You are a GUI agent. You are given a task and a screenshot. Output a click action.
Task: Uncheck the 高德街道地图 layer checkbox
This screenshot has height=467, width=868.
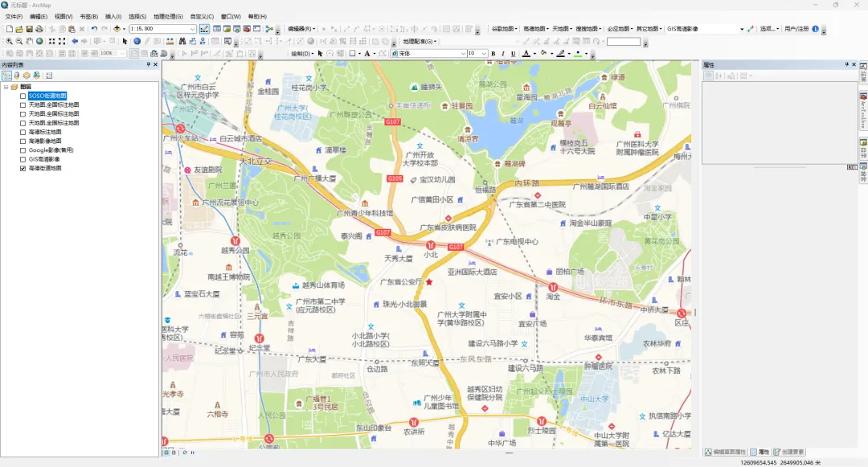point(23,168)
